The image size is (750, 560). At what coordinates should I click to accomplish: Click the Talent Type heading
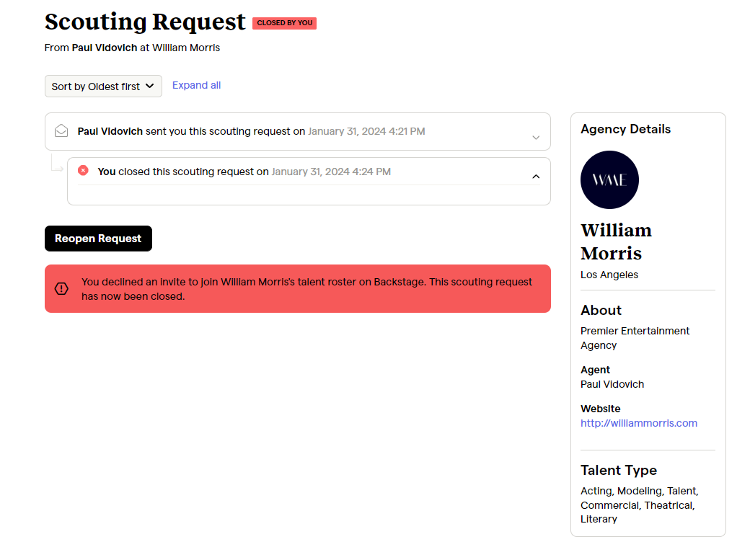(619, 470)
